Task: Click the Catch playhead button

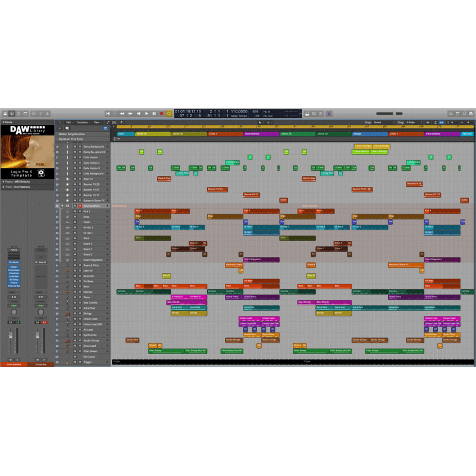Action: [x=121, y=123]
